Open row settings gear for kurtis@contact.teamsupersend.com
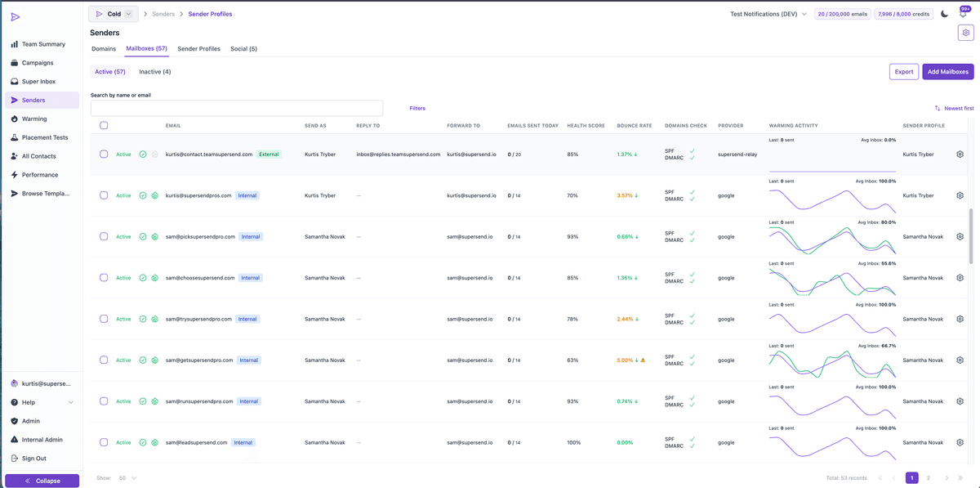Viewport: 980px width, 488px height. pos(959,153)
